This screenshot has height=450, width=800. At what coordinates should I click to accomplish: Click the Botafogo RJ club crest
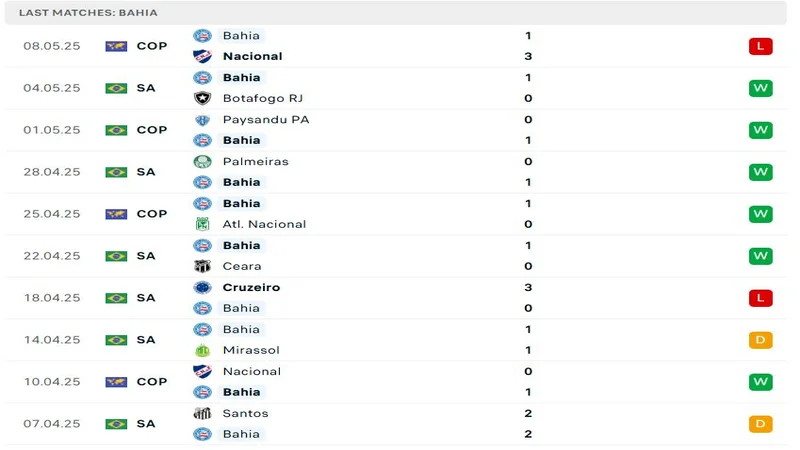coord(202,98)
